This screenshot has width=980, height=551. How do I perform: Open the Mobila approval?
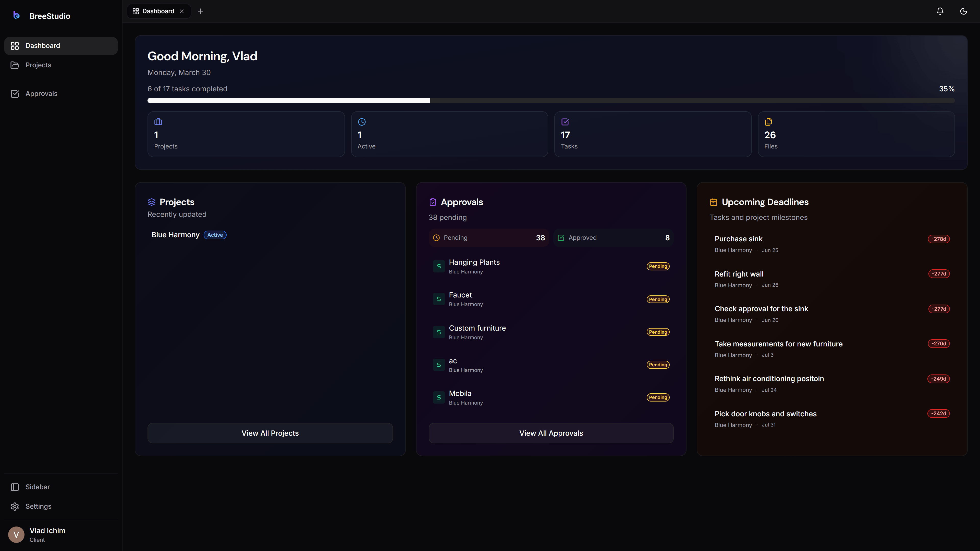click(x=551, y=397)
